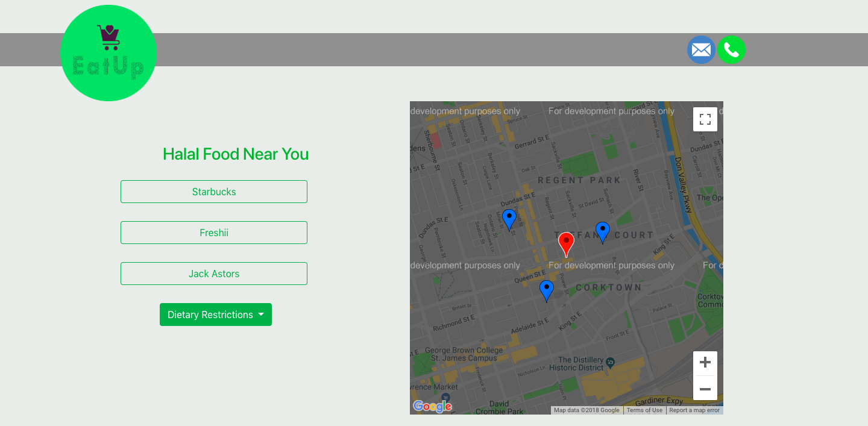This screenshot has width=868, height=426.
Task: Open the map Terms of Use link
Action: click(644, 410)
